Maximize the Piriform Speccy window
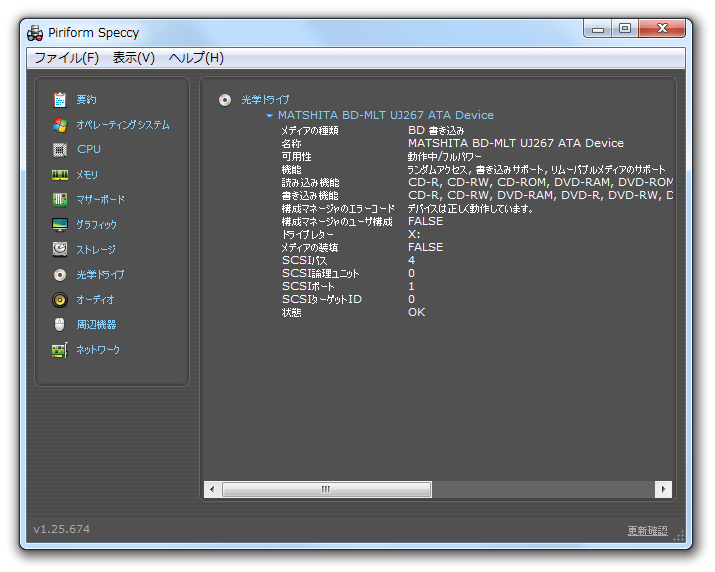 [625, 29]
